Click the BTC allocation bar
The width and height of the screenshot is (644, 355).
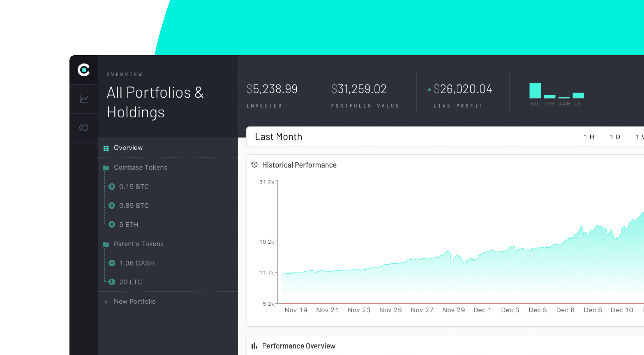pyautogui.click(x=535, y=91)
